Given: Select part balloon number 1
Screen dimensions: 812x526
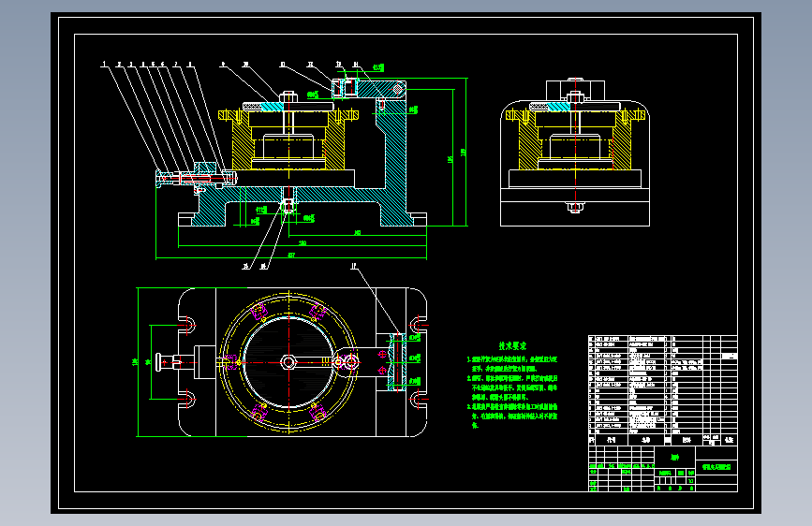Looking at the screenshot, I should 104,65.
